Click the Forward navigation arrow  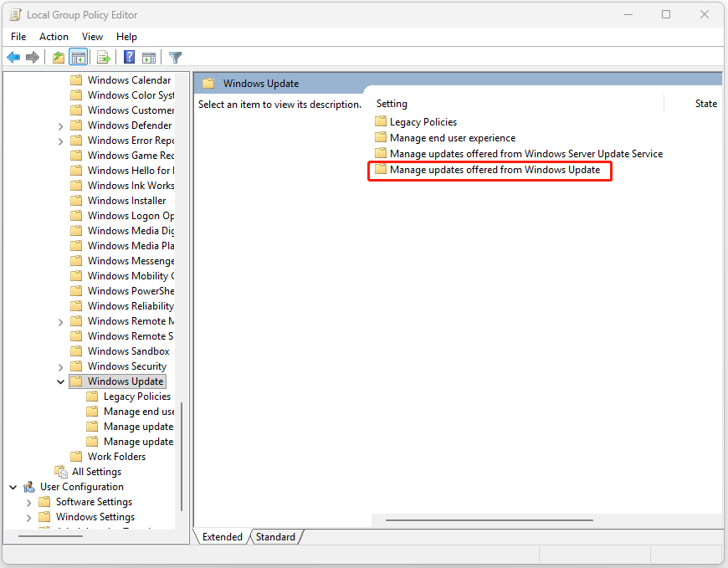tap(32, 57)
